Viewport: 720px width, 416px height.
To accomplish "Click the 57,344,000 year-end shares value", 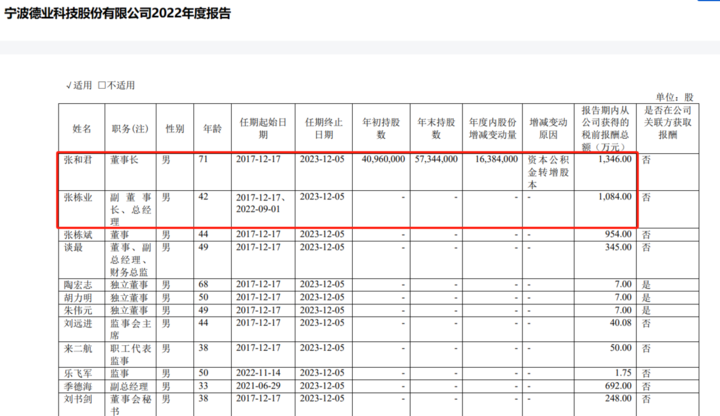I will tap(436, 159).
